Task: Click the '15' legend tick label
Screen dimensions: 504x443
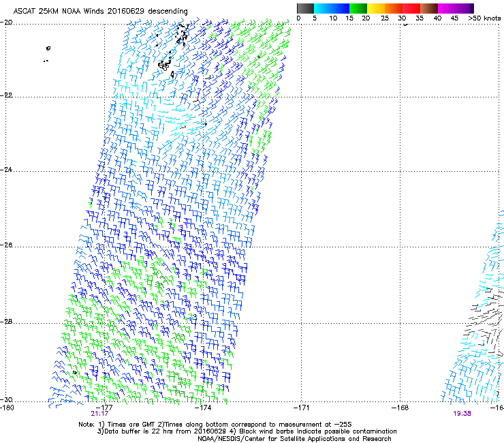Action: (349, 18)
